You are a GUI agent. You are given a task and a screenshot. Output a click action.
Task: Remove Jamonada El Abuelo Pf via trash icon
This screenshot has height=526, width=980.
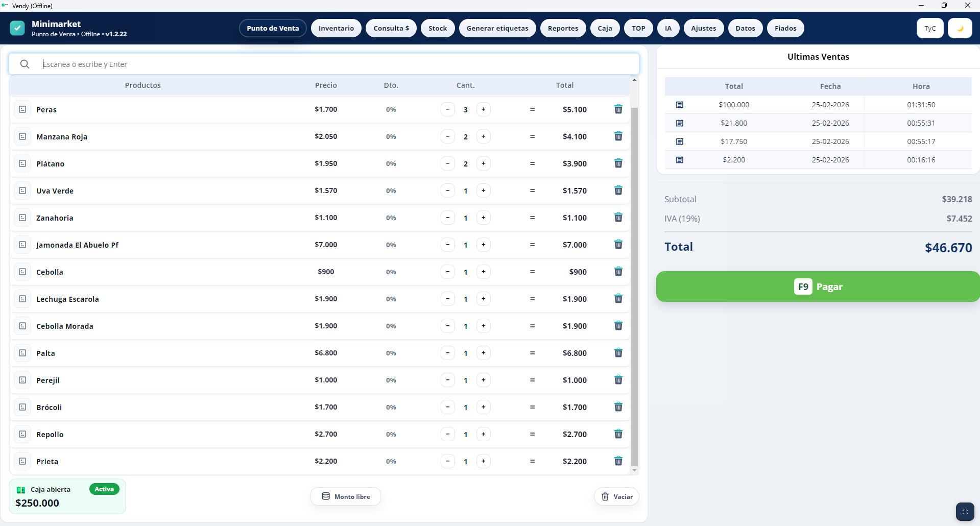pyautogui.click(x=618, y=245)
